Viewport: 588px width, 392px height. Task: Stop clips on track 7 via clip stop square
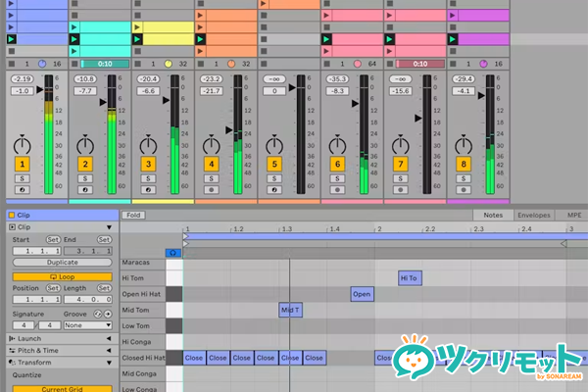pos(390,64)
